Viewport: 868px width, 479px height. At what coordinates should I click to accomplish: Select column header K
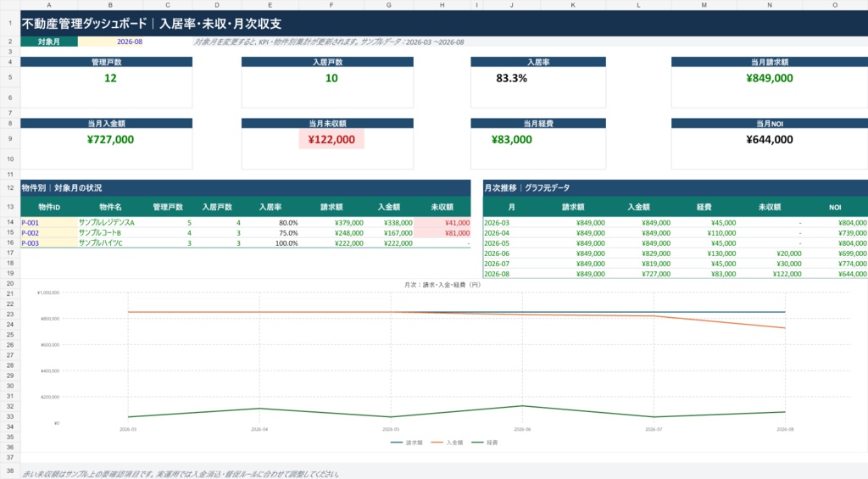point(573,5)
